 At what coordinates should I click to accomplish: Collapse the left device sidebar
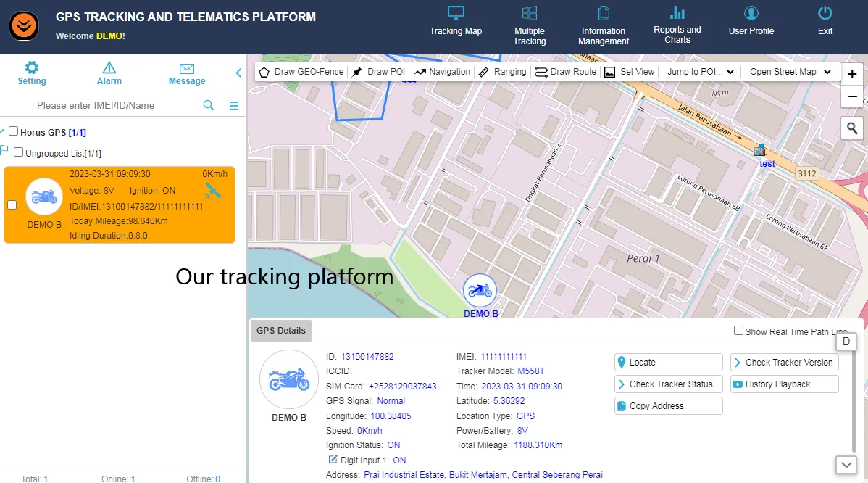coord(238,73)
